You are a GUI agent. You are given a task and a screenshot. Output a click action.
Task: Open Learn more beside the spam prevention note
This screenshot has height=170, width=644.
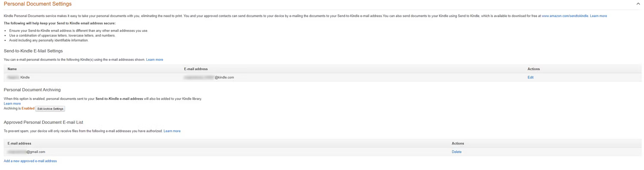172,131
